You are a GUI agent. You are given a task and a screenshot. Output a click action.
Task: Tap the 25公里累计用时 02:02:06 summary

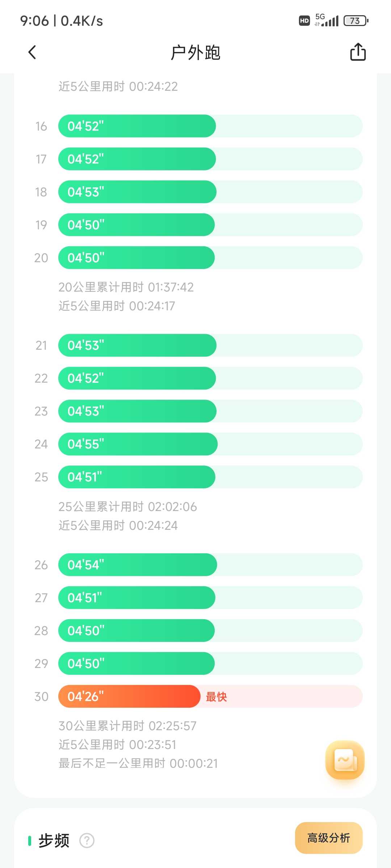127,507
